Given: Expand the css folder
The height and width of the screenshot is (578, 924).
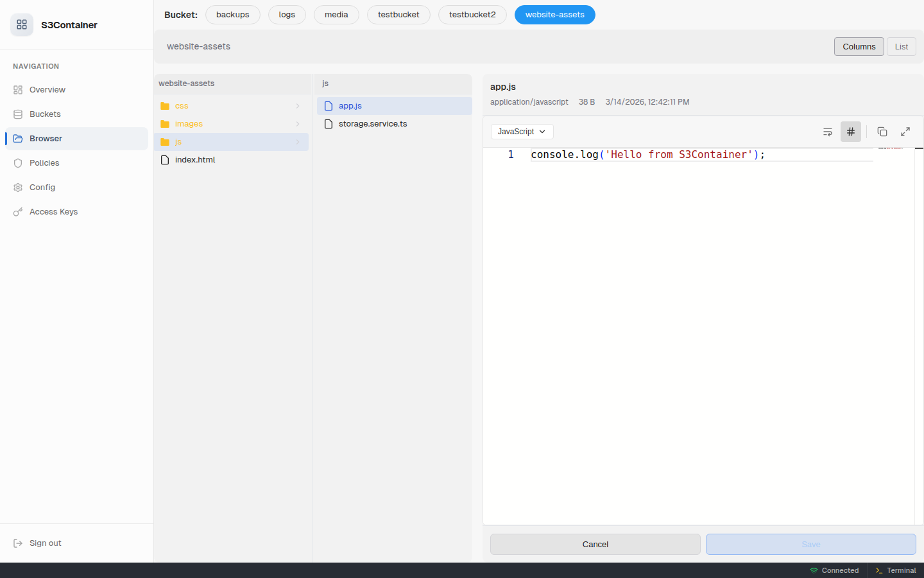Looking at the screenshot, I should coord(182,105).
